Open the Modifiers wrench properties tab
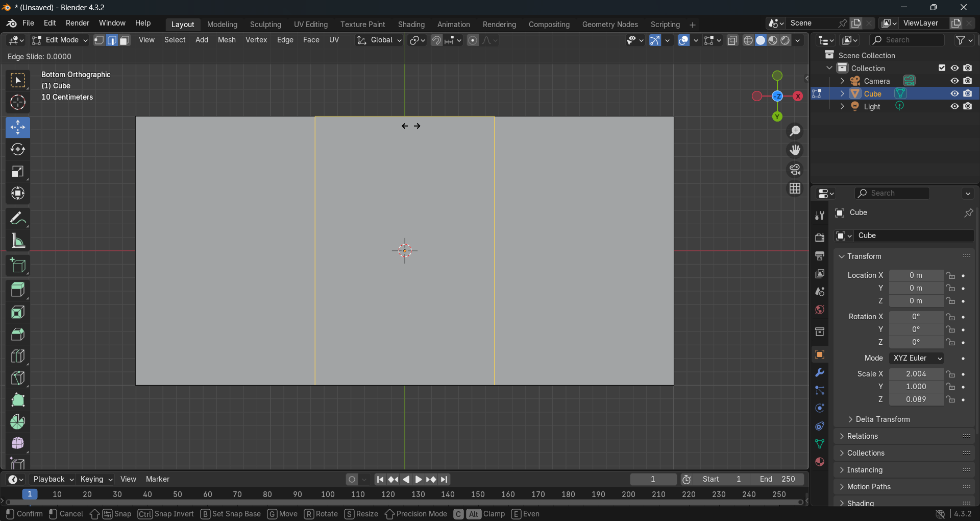The image size is (980, 521). click(x=820, y=372)
